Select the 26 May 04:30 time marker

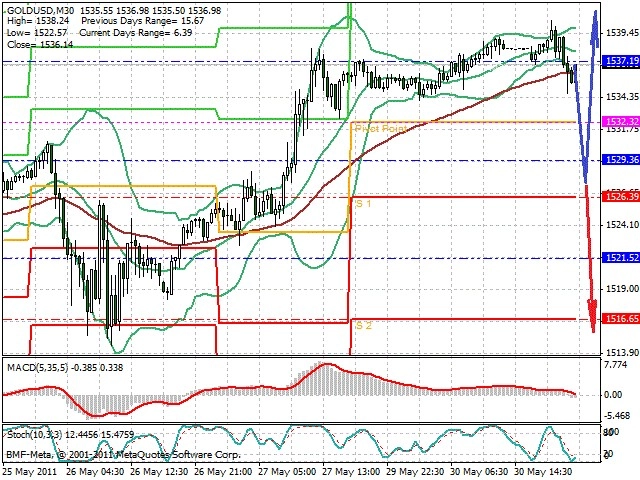coord(95,472)
